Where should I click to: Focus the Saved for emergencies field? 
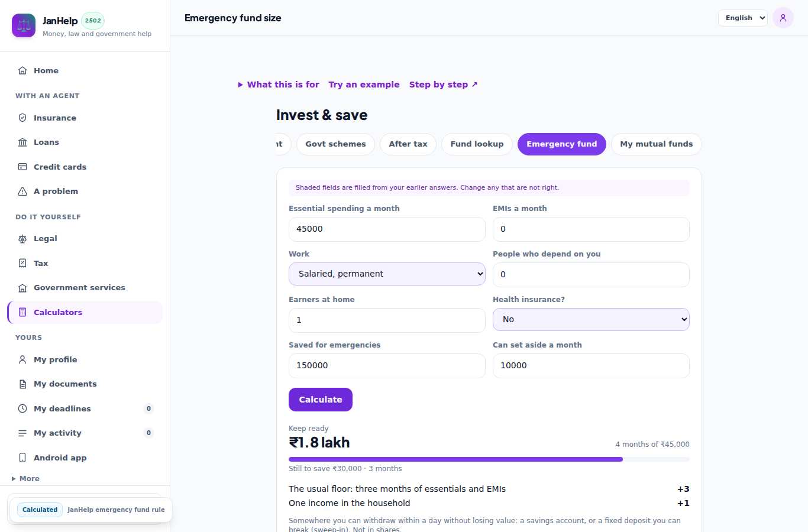point(387,366)
